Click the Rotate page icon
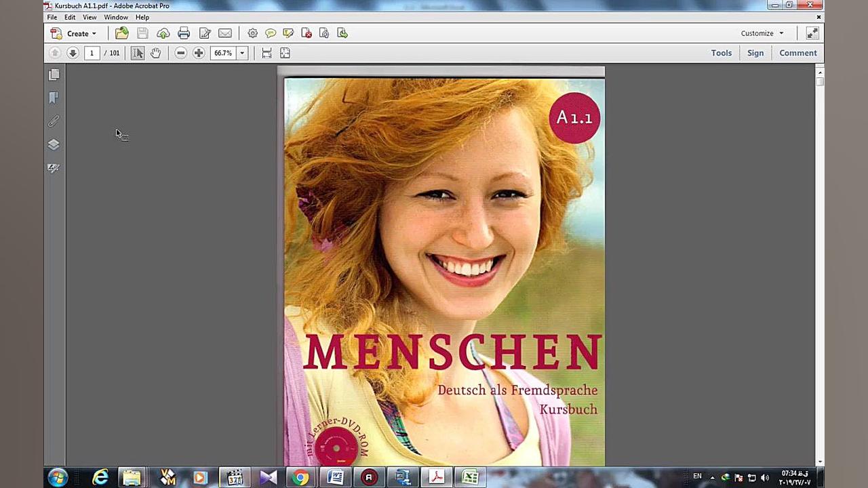868x488 pixels. pyautogui.click(x=324, y=33)
